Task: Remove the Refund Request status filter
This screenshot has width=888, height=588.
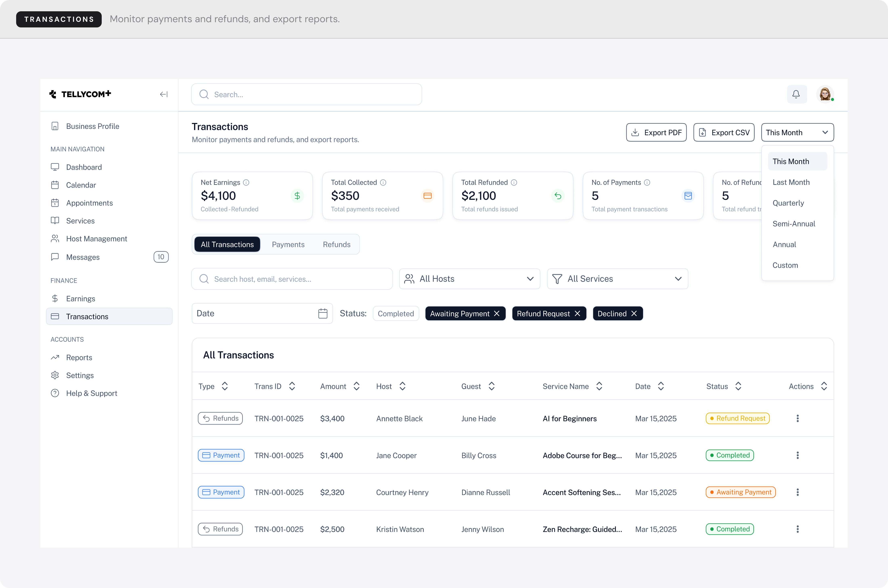Action: click(x=578, y=314)
